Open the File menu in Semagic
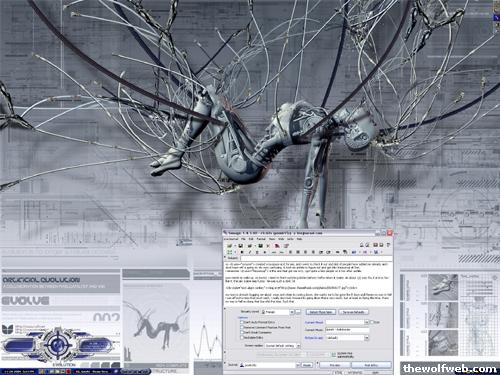The image size is (500, 375). coord(243,239)
